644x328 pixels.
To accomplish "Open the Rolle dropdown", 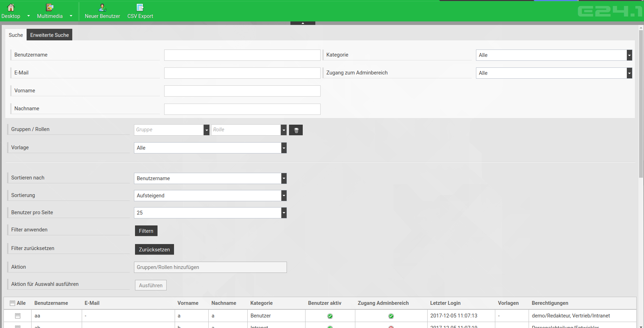I will 249,130.
